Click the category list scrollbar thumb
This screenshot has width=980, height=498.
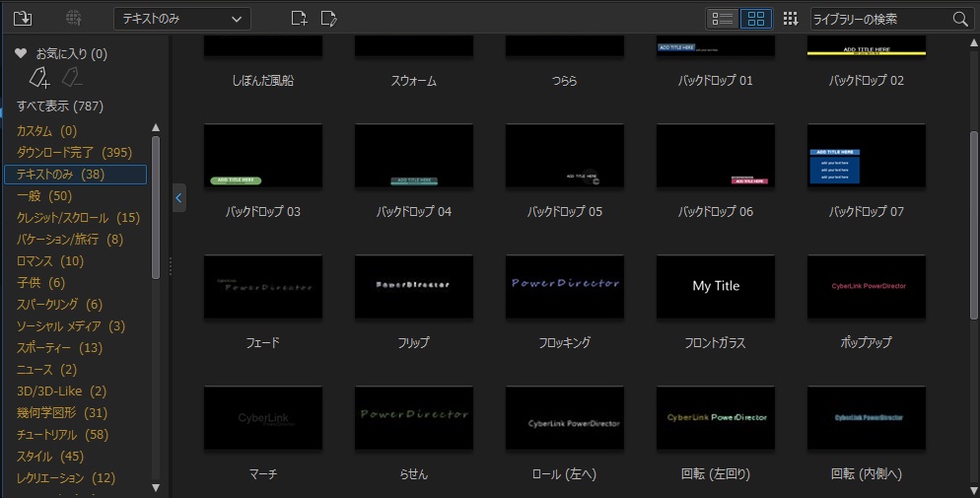(156, 207)
